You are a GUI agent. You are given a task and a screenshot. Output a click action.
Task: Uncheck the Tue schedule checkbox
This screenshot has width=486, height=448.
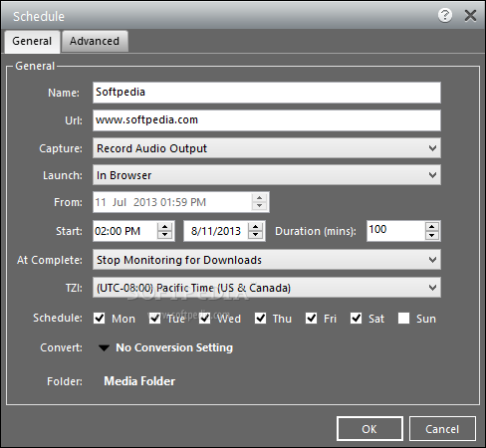tap(154, 319)
